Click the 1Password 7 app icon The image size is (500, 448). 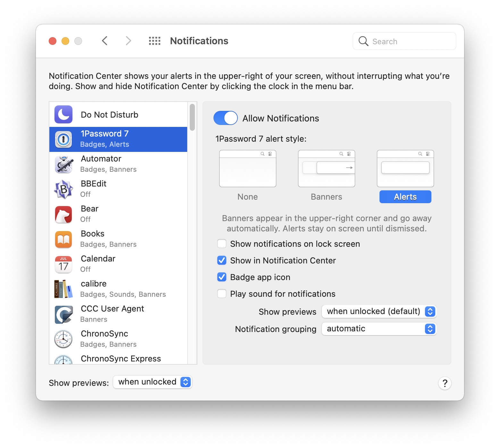pos(63,139)
